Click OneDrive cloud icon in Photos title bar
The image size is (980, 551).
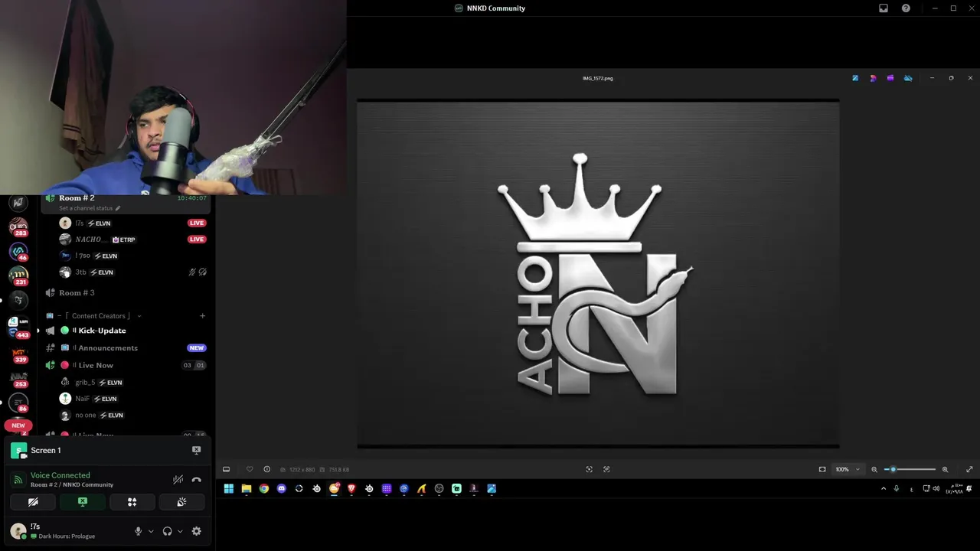[x=908, y=78]
